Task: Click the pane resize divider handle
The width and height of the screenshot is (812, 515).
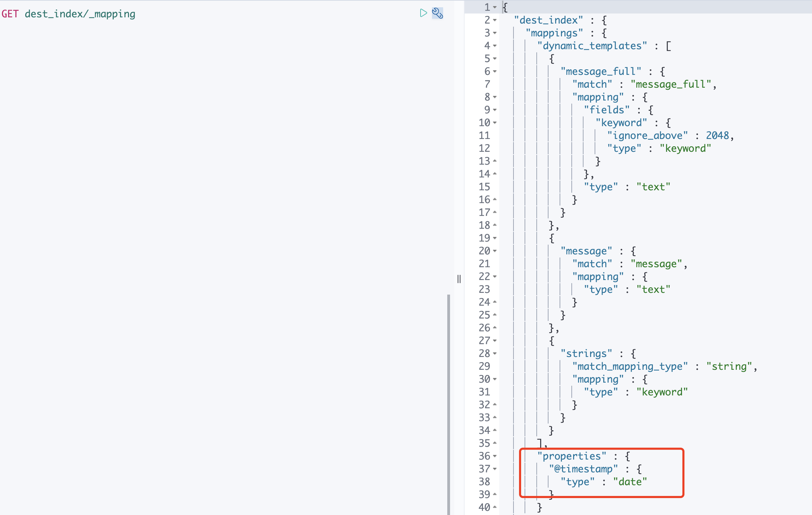Action: (x=459, y=279)
